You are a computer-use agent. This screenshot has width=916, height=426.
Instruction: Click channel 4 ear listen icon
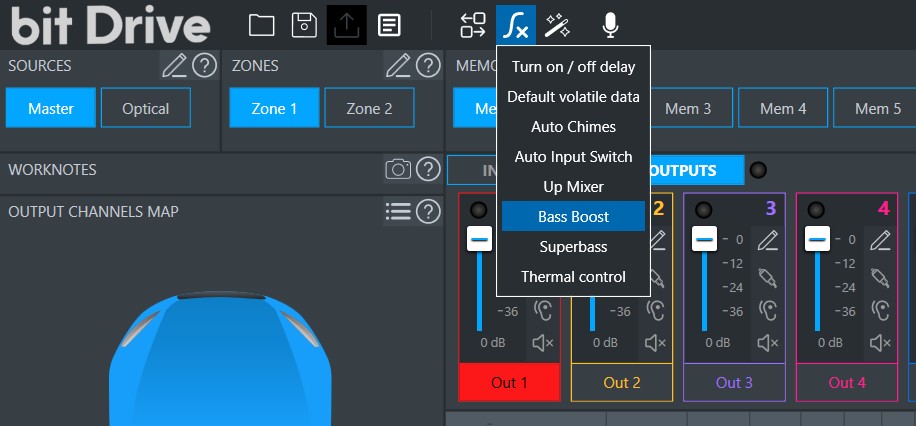(880, 310)
